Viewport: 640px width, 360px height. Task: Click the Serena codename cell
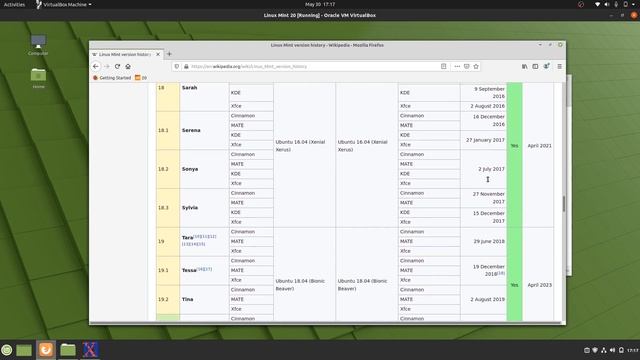[204, 130]
